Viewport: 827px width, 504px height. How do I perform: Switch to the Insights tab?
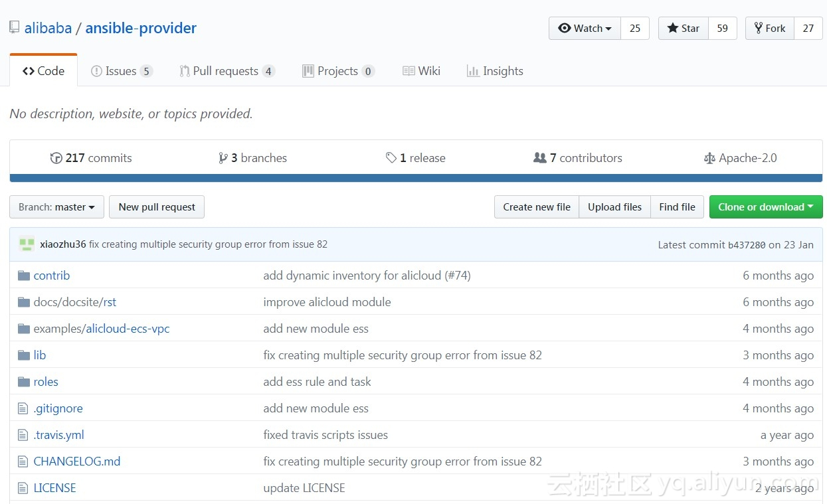tap(495, 71)
